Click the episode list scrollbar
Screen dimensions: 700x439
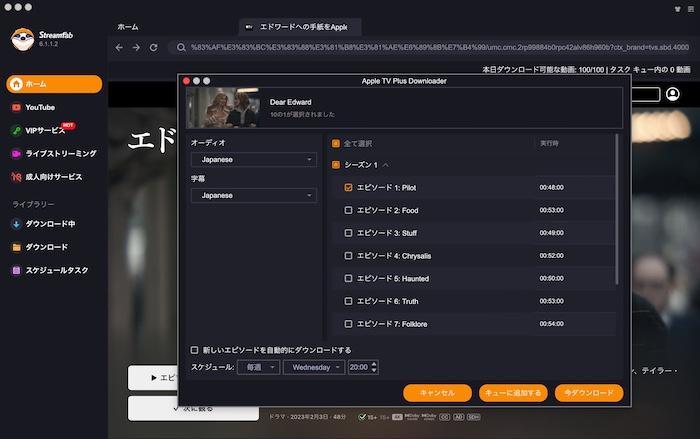point(617,209)
